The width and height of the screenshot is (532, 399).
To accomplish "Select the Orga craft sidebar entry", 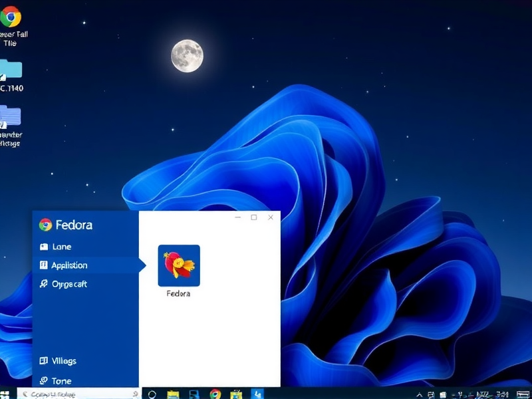I will point(68,285).
